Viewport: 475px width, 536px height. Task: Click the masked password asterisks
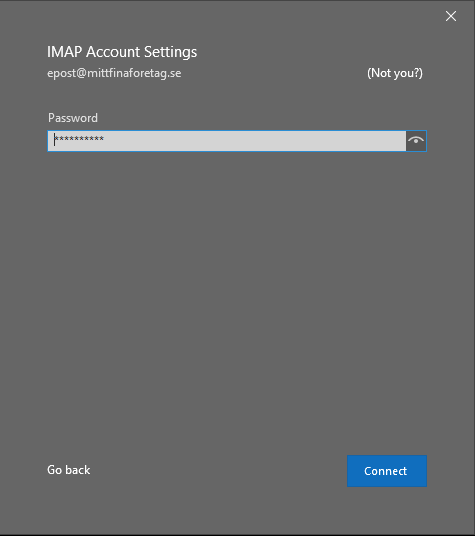[x=79, y=139]
